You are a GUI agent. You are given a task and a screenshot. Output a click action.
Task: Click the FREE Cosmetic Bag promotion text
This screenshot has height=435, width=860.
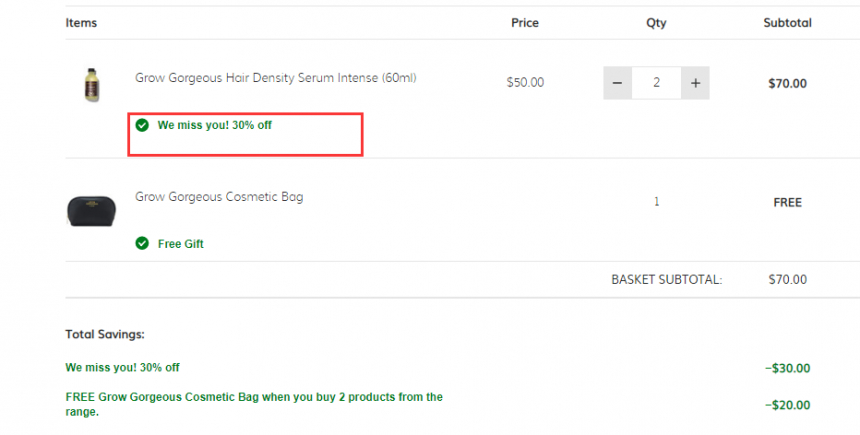[254, 404]
